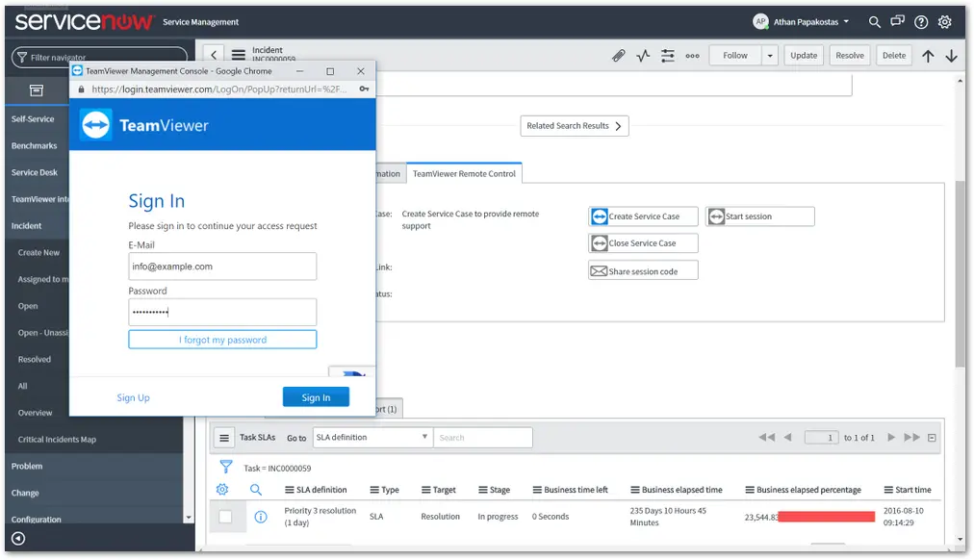The height and width of the screenshot is (560, 974).
Task: Open the SLA definition Go to dropdown
Action: (372, 437)
